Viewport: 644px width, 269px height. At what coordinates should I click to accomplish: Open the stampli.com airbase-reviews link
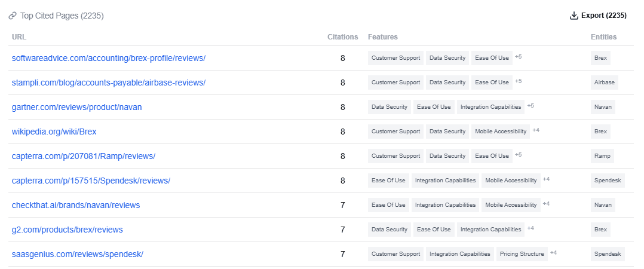pyautogui.click(x=109, y=82)
